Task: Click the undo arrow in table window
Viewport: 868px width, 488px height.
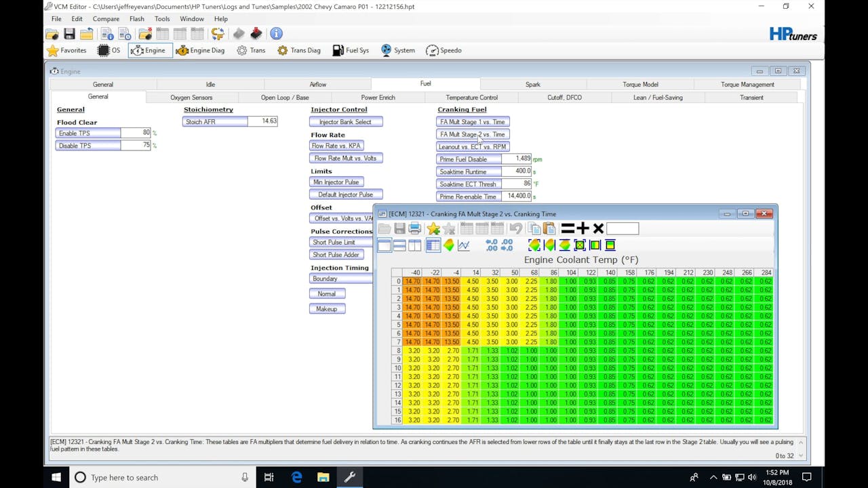Action: click(x=516, y=228)
